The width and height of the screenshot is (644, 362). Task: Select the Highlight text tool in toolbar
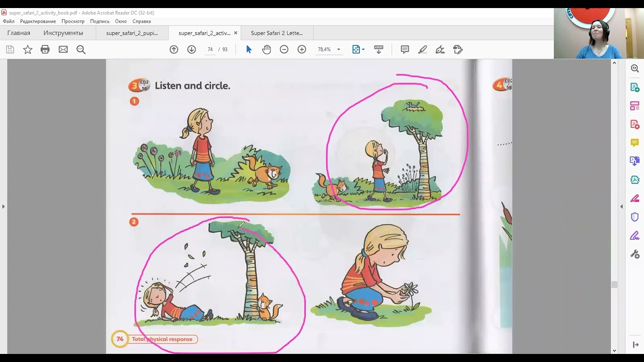pyautogui.click(x=423, y=49)
